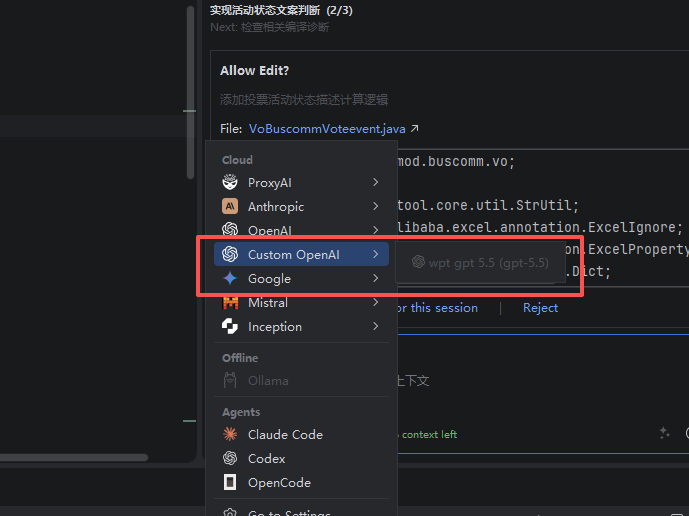Click the 'context left' indicator text
689x516 pixels.
tap(429, 434)
